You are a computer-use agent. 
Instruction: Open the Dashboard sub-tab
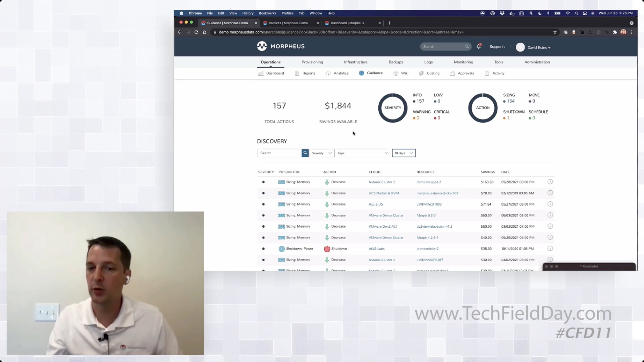tap(271, 73)
